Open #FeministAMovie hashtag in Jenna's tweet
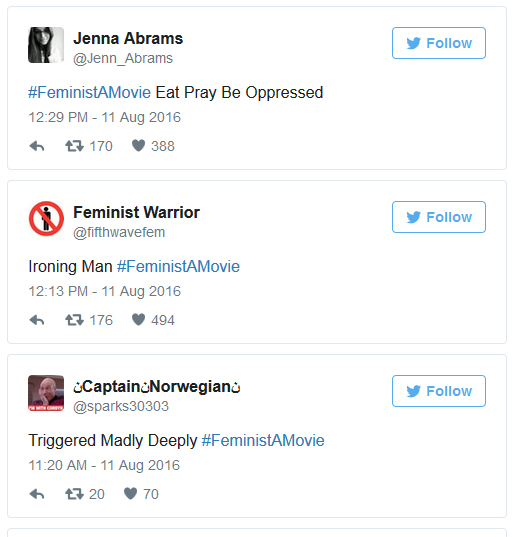This screenshot has width=513, height=537. [x=89, y=92]
